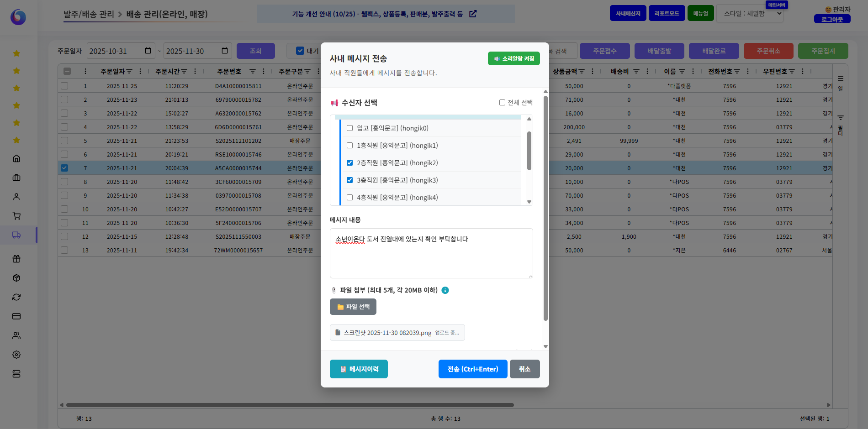Click the refresh sync sidebar icon
The height and width of the screenshot is (429, 868).
point(16,297)
